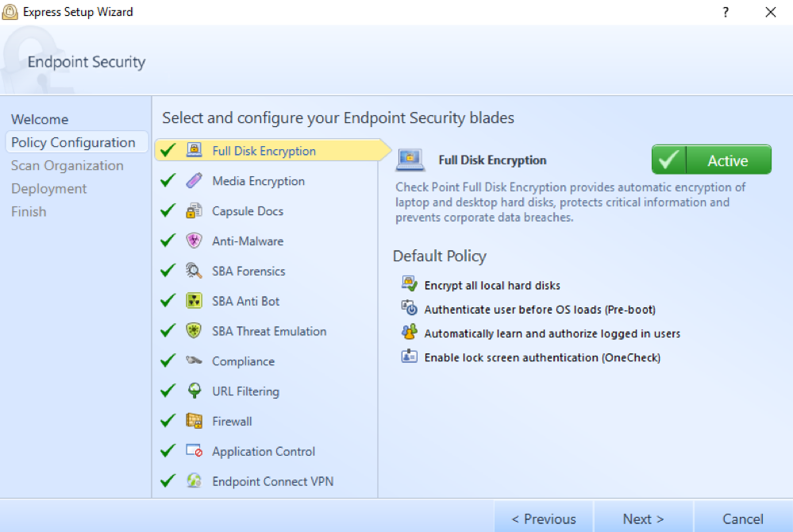Toggle the Endpoint Connect VPN blade checkmark
This screenshot has width=793, height=532.
click(168, 480)
